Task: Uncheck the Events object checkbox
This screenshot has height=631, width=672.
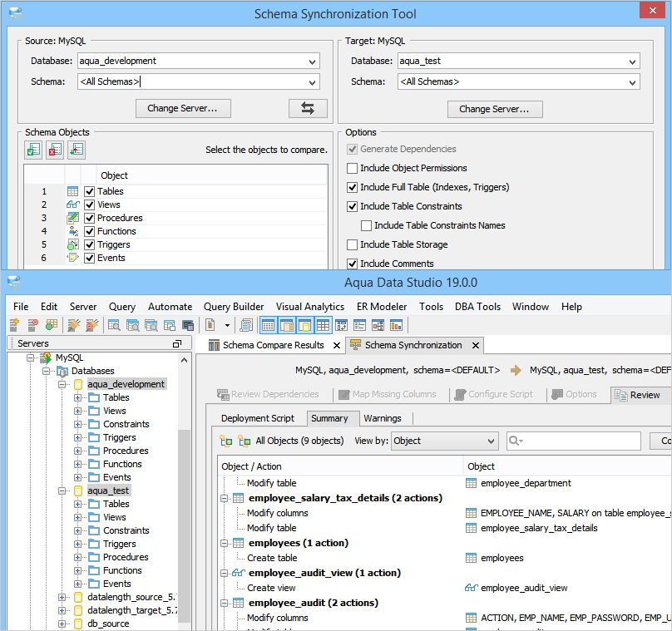Action: click(89, 258)
